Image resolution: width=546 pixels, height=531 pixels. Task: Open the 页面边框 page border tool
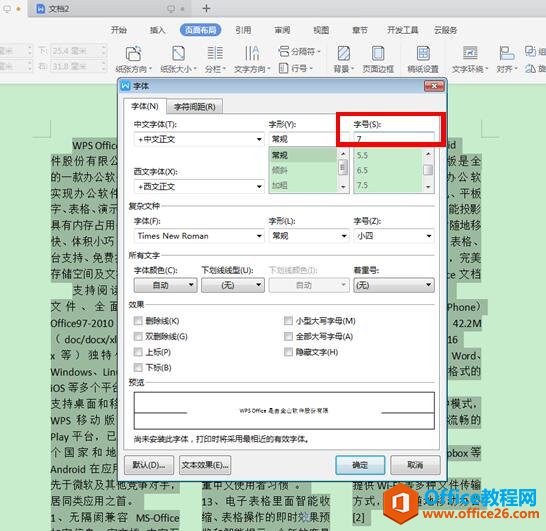pos(378,59)
